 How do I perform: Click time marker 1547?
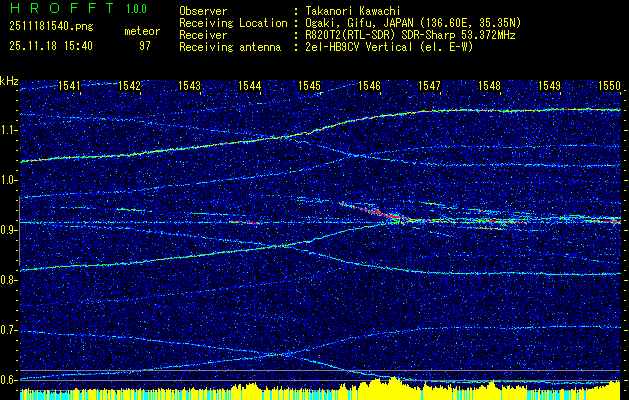pyautogui.click(x=429, y=85)
